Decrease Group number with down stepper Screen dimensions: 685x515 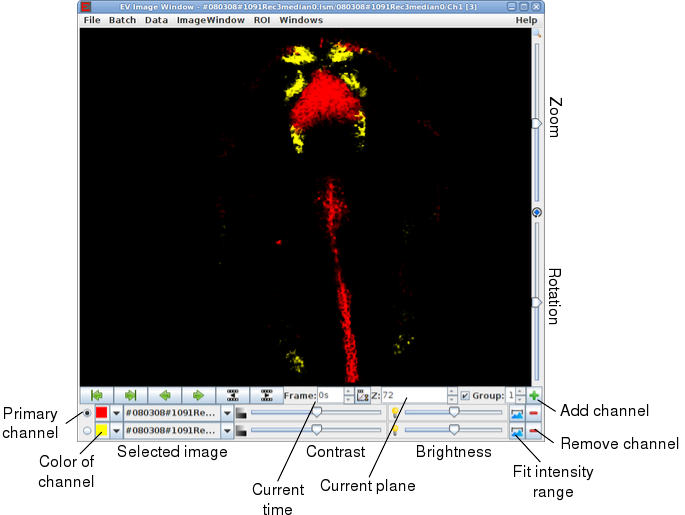pos(520,399)
